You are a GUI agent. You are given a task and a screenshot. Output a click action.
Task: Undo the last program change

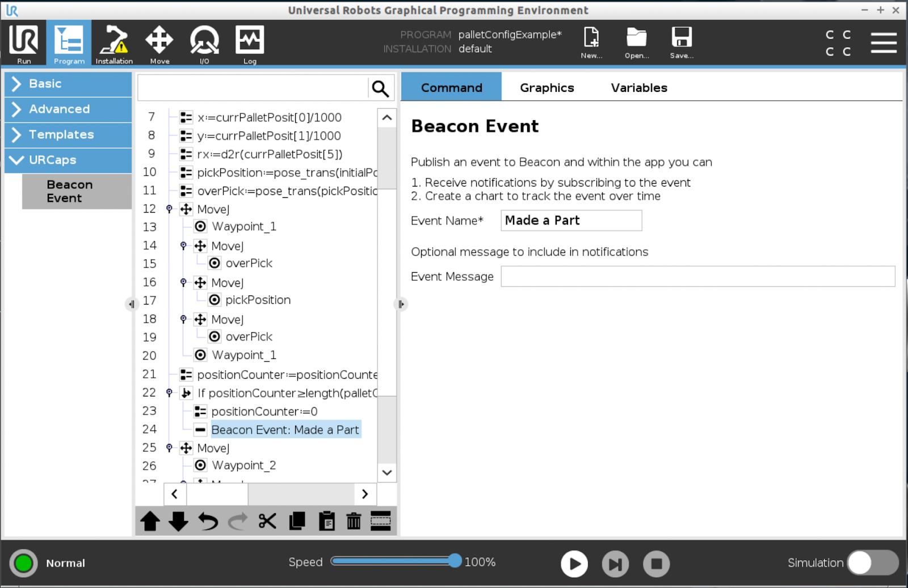208,521
